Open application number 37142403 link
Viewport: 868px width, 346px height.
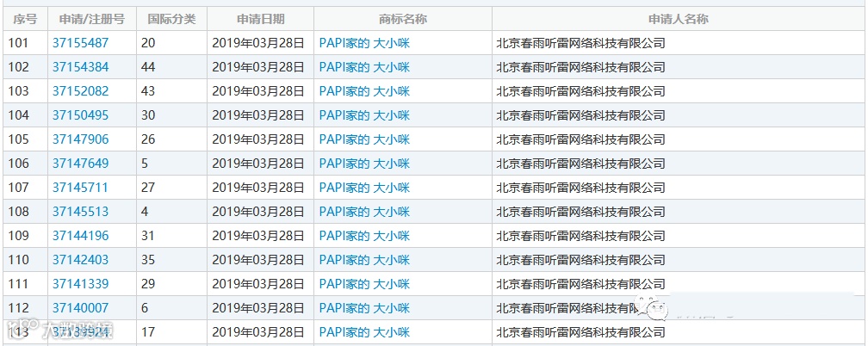coord(81,260)
